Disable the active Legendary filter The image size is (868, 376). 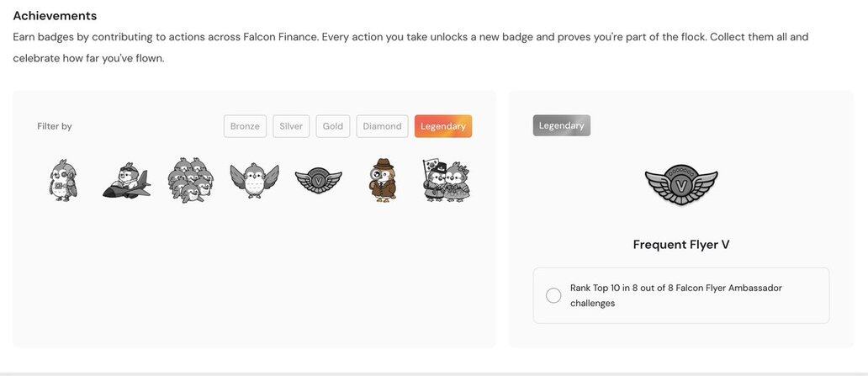click(443, 126)
